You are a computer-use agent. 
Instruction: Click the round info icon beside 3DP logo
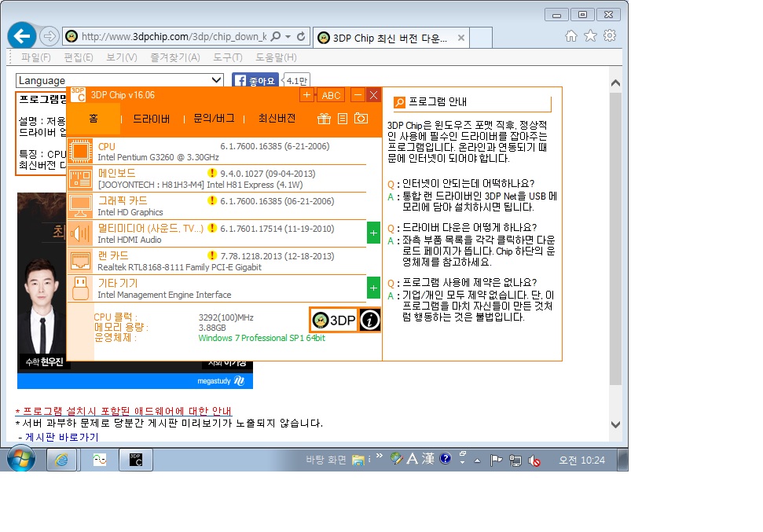(370, 320)
